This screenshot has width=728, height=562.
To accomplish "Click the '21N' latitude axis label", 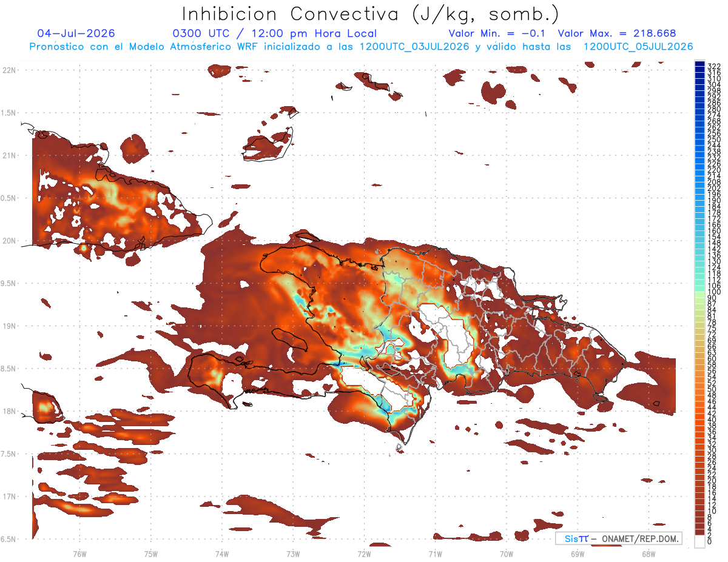I will pyautogui.click(x=10, y=155).
